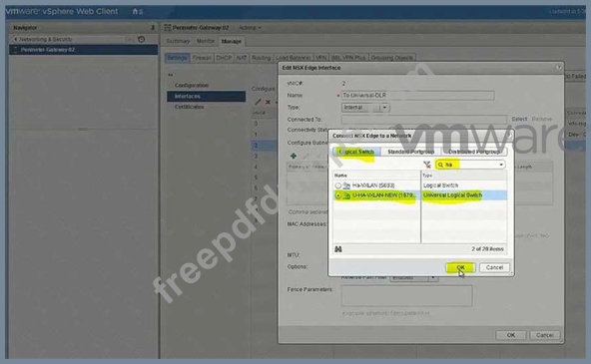Pin the Navigator panel

pos(153,28)
